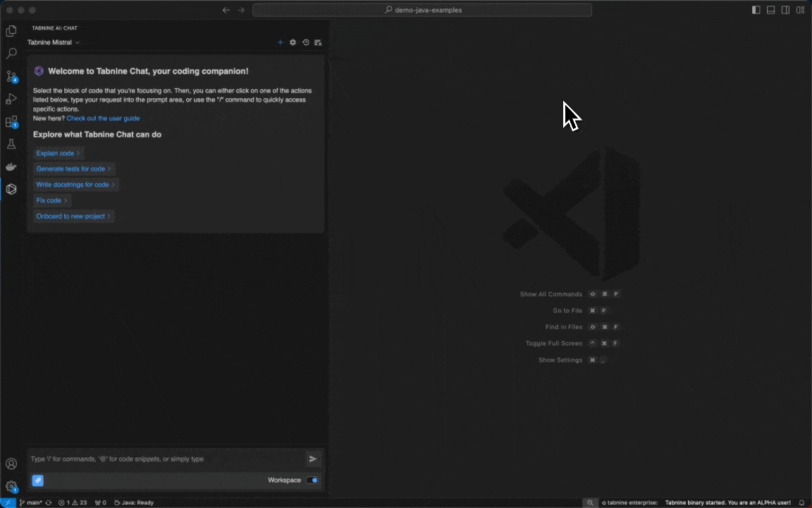The height and width of the screenshot is (508, 812).
Task: Start a new Tabnine chat with plus icon
Action: [x=280, y=42]
